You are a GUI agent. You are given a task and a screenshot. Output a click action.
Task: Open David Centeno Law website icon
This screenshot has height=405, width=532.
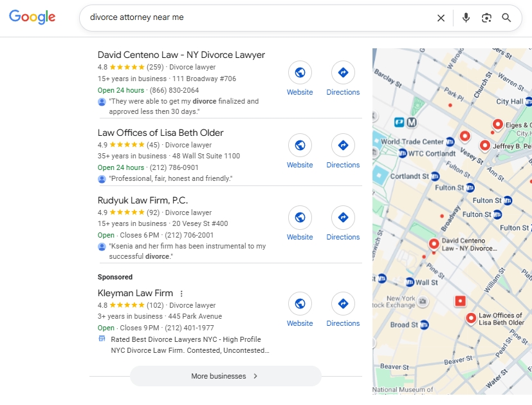[x=300, y=73]
